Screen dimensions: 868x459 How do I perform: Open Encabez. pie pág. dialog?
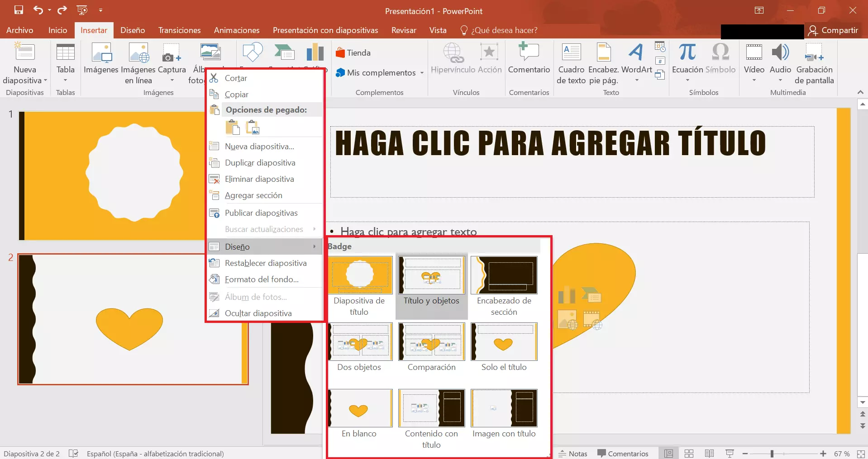tap(604, 63)
